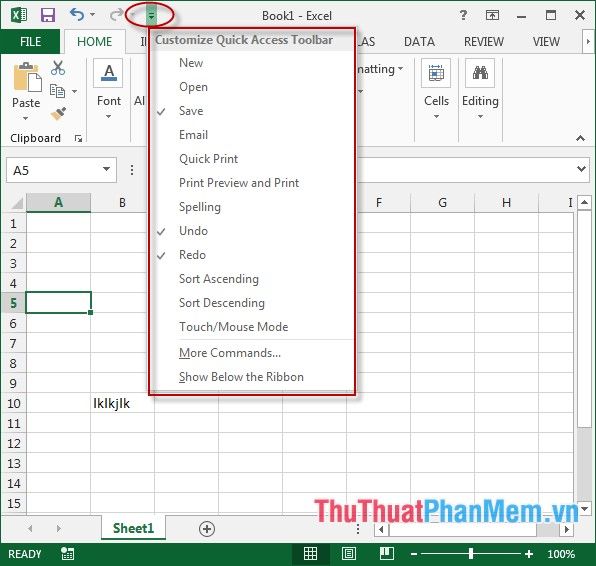Open the FILE tab
Screen dimensions: 596x566
point(30,41)
